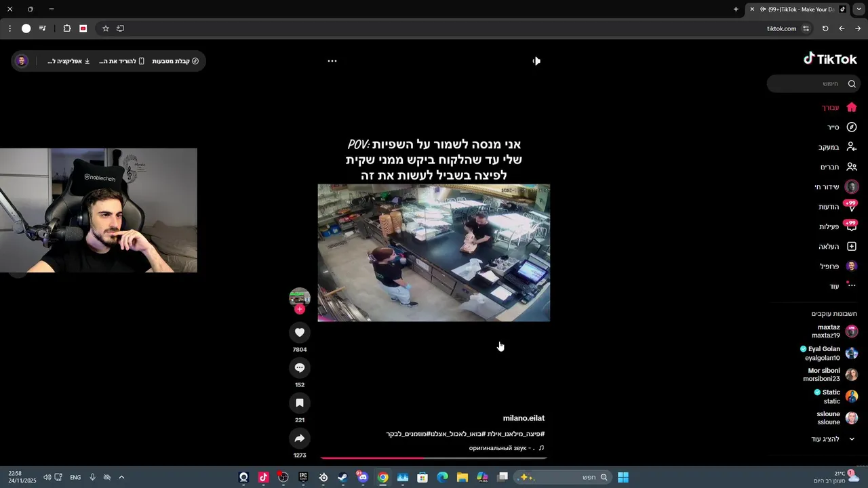The width and height of the screenshot is (868, 488).
Task: Open maxtaz followed account
Action: click(x=834, y=331)
